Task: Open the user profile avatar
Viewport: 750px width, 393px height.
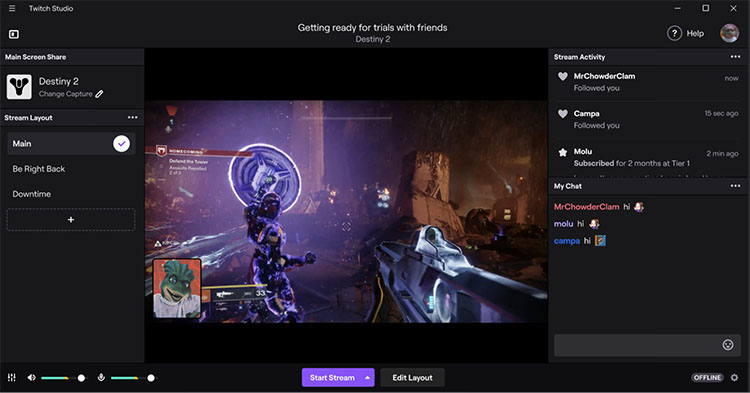Action: pyautogui.click(x=729, y=33)
